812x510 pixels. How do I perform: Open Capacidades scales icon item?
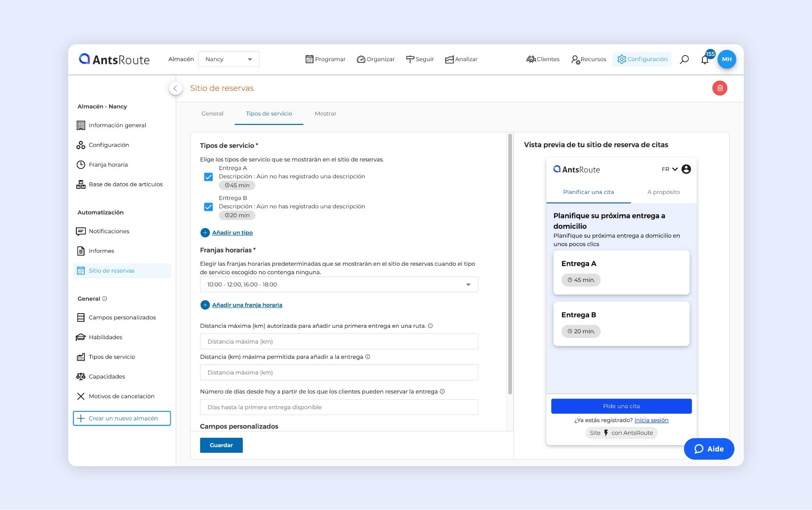coord(106,377)
